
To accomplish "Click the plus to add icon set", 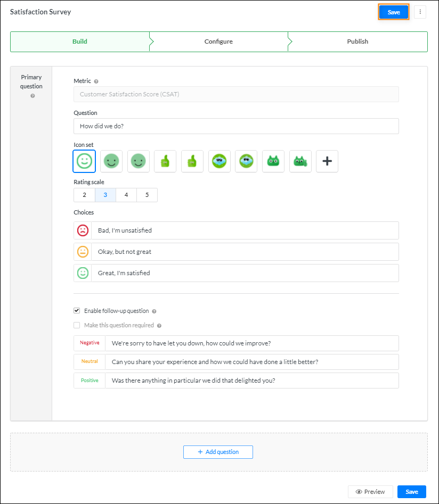I will click(x=327, y=161).
